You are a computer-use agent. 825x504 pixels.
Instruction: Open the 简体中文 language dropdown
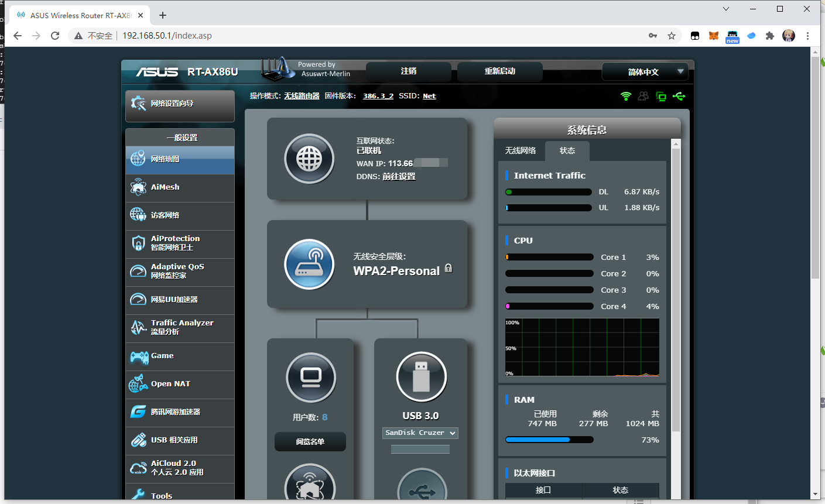coord(645,72)
